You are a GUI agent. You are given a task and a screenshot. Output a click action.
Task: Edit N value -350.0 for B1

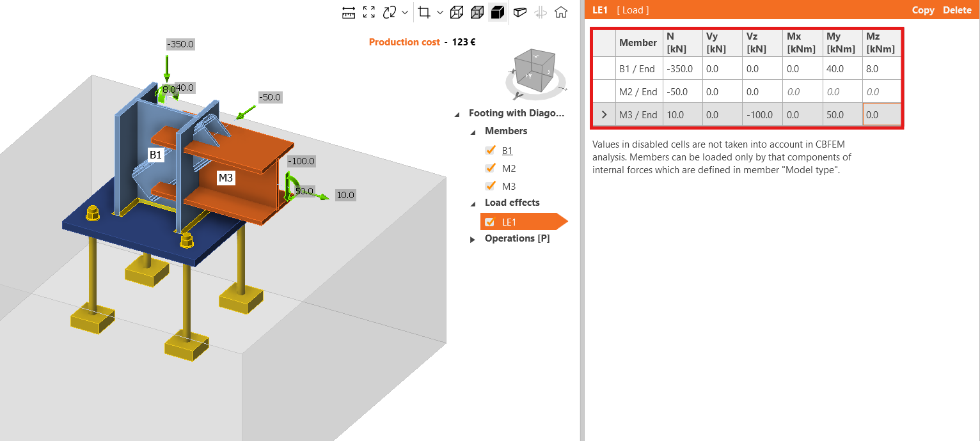(682, 68)
